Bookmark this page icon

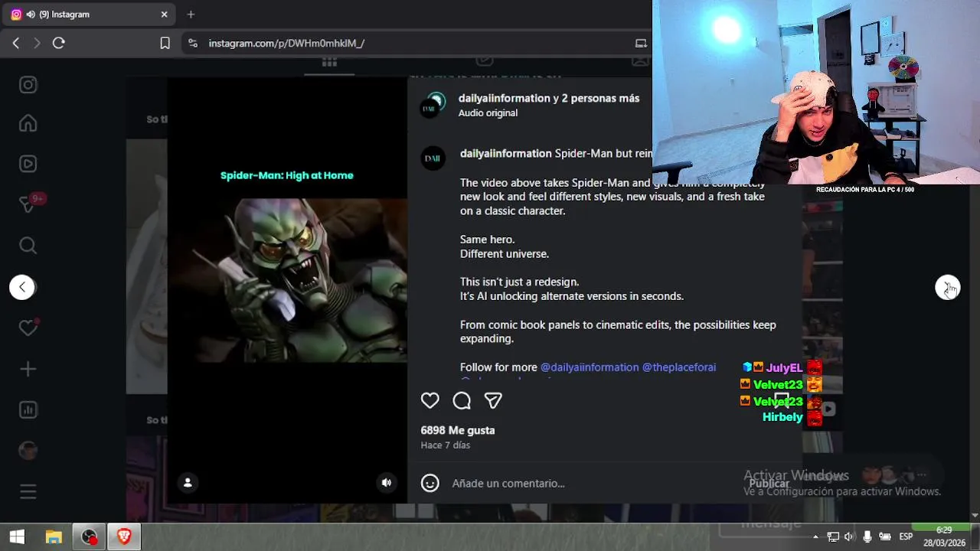point(165,43)
